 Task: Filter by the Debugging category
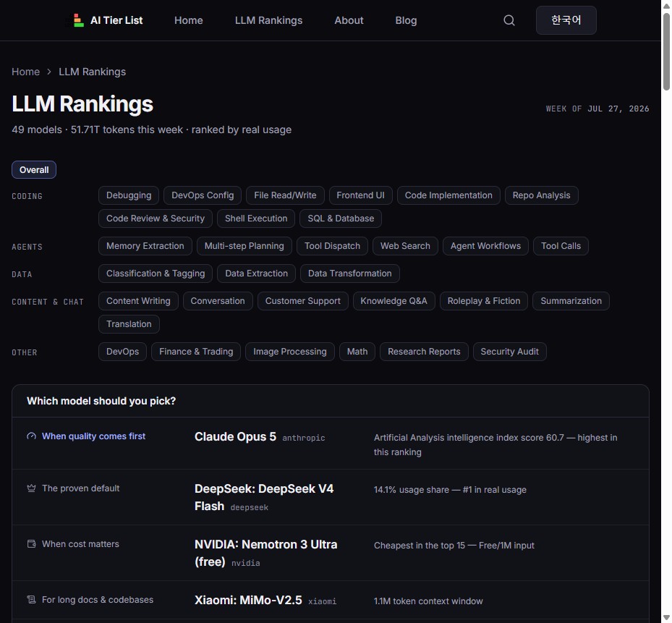[x=129, y=195]
